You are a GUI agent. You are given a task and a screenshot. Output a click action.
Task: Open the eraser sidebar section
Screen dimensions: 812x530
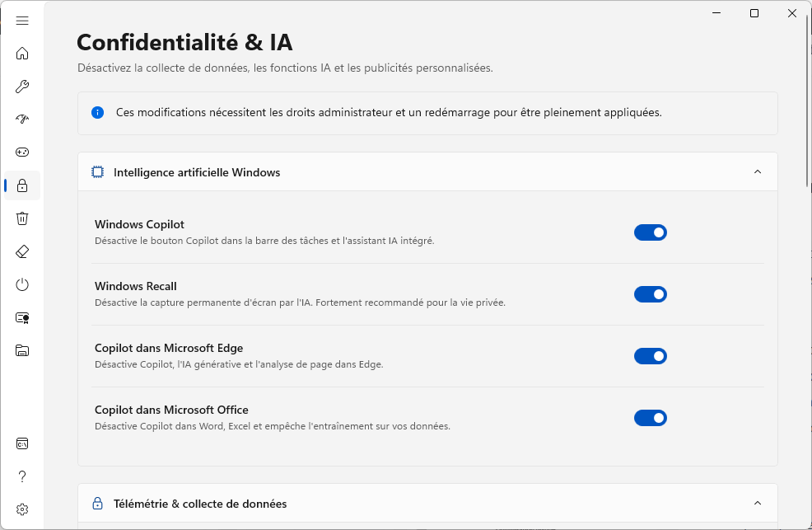tap(21, 251)
